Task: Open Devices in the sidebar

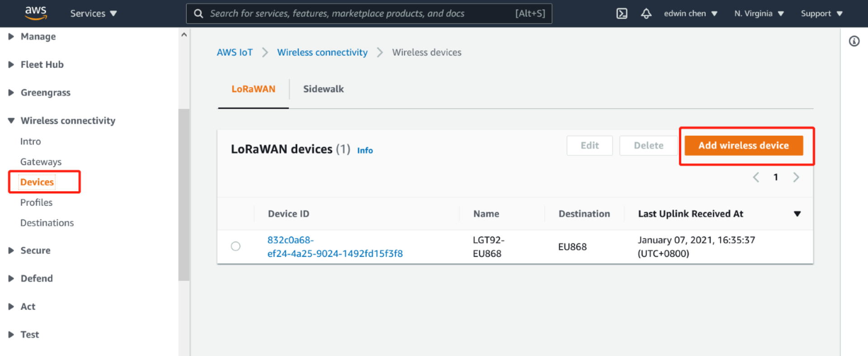Action: point(37,182)
